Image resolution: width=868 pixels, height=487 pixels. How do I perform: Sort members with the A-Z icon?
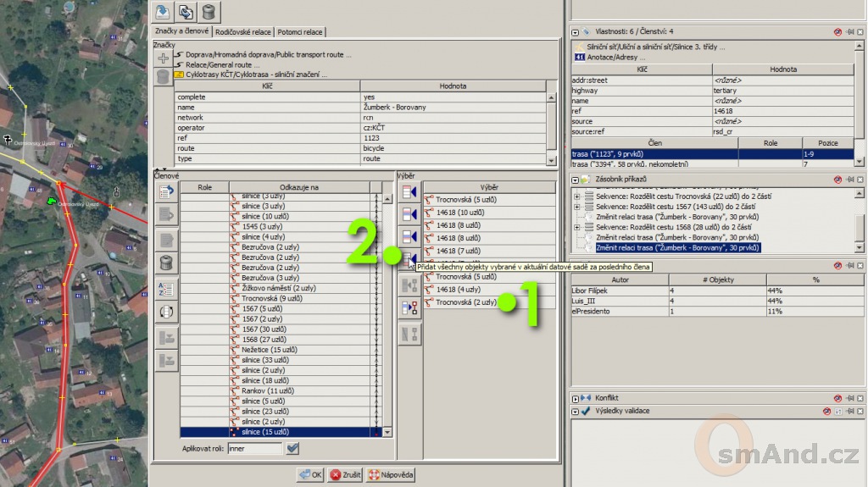tap(166, 288)
